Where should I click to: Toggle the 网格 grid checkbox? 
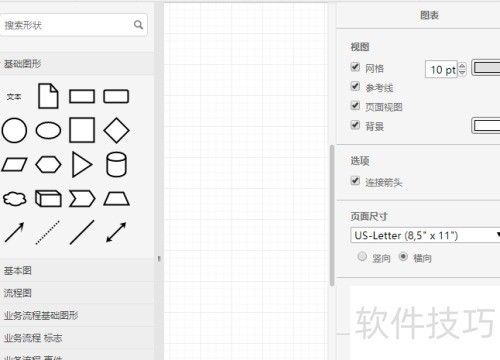point(355,67)
